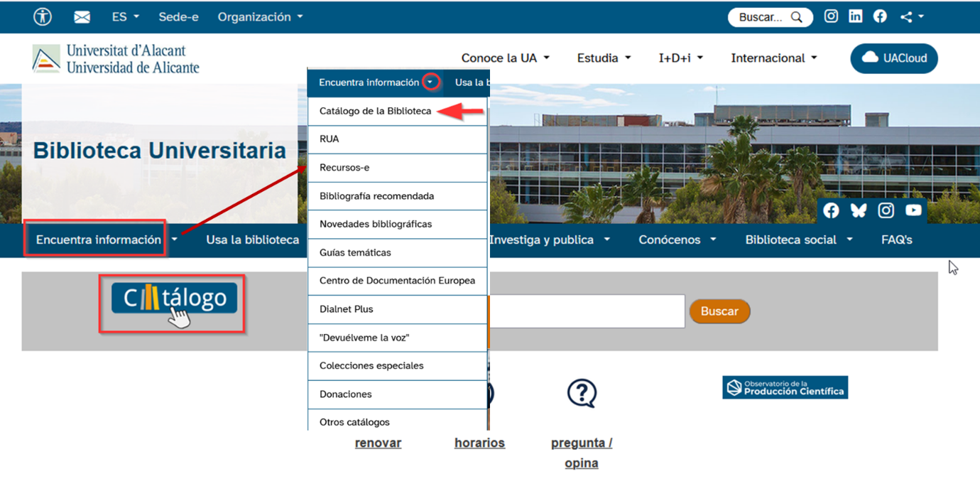Select Catálogo de la Biblioteca menu entry

click(x=398, y=111)
